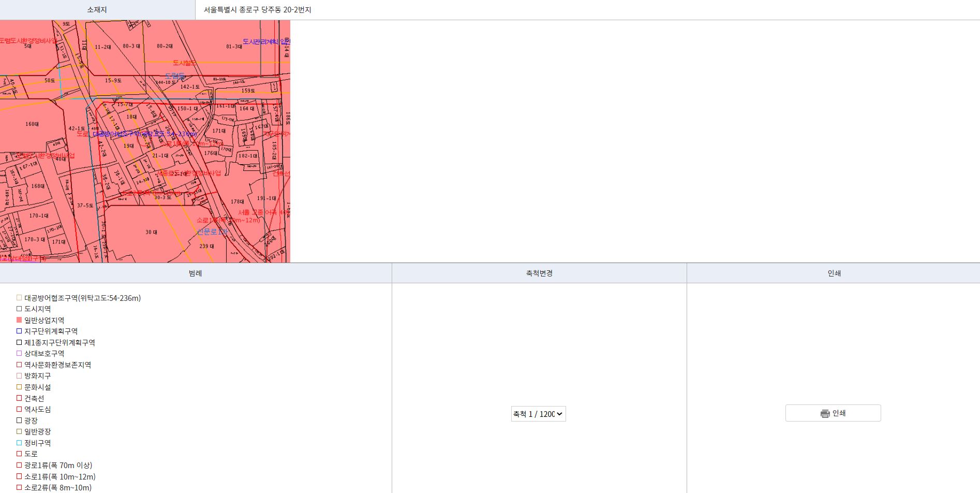Click the 인쇄 print button
The height and width of the screenshot is (493, 980).
(x=833, y=413)
